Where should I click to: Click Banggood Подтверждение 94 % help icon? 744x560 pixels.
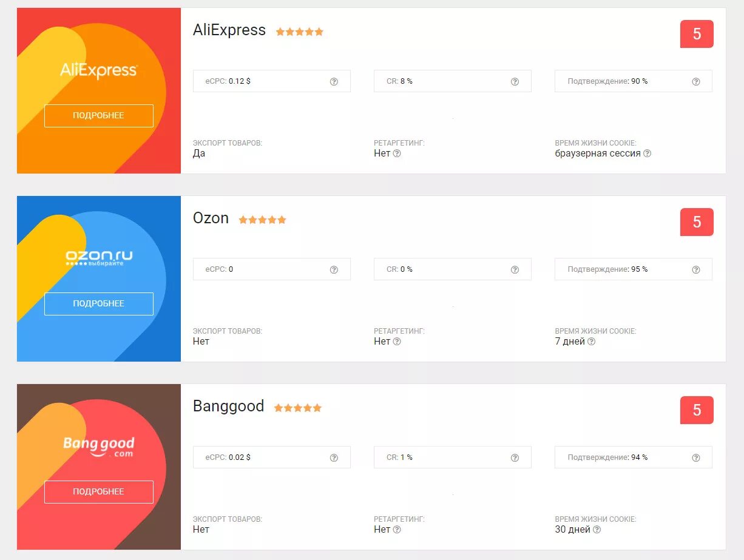coord(696,457)
